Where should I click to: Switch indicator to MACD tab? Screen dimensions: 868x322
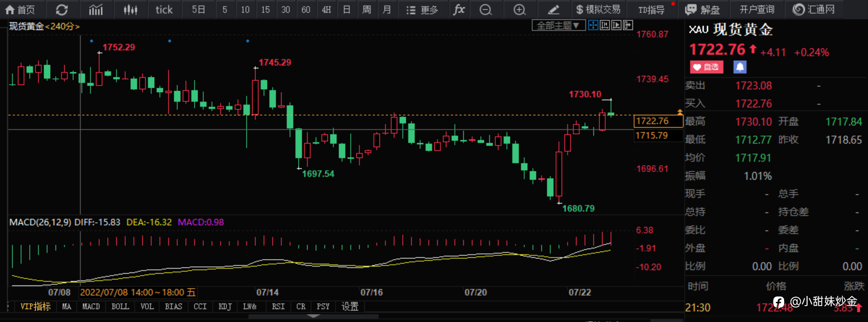pos(91,307)
